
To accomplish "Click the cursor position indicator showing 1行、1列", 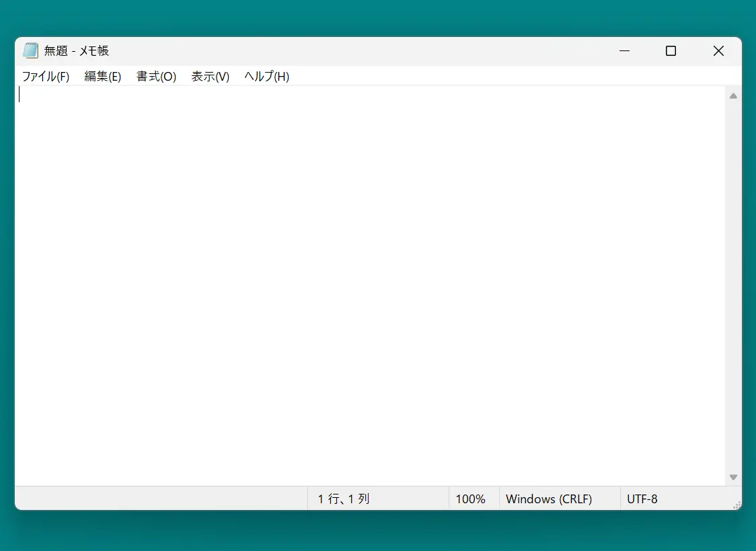I will (343, 499).
